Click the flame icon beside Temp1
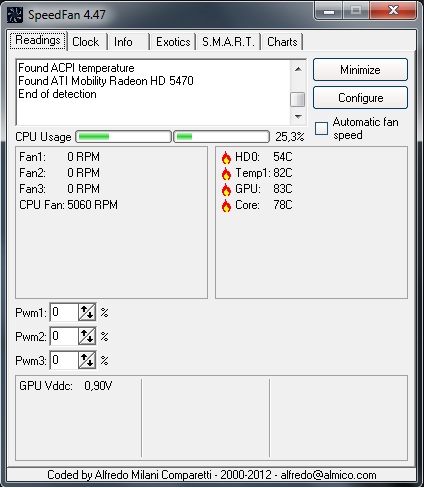 [x=226, y=173]
